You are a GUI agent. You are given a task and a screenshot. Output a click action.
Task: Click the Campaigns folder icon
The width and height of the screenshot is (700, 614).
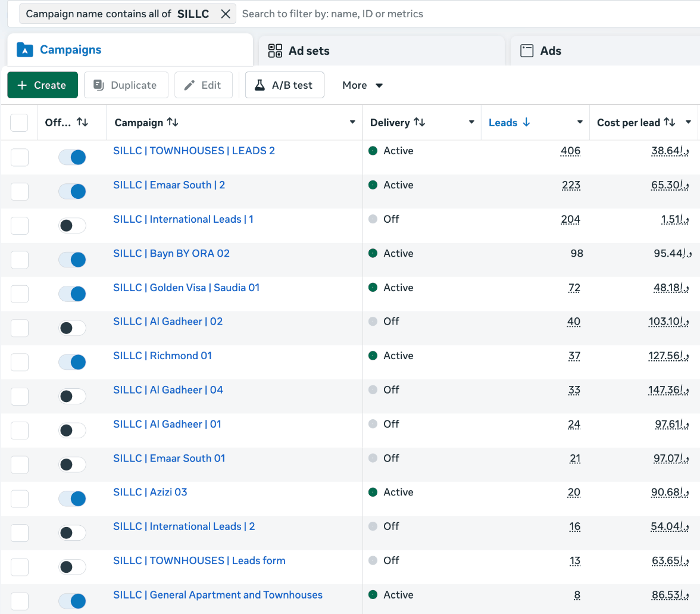pyautogui.click(x=25, y=50)
